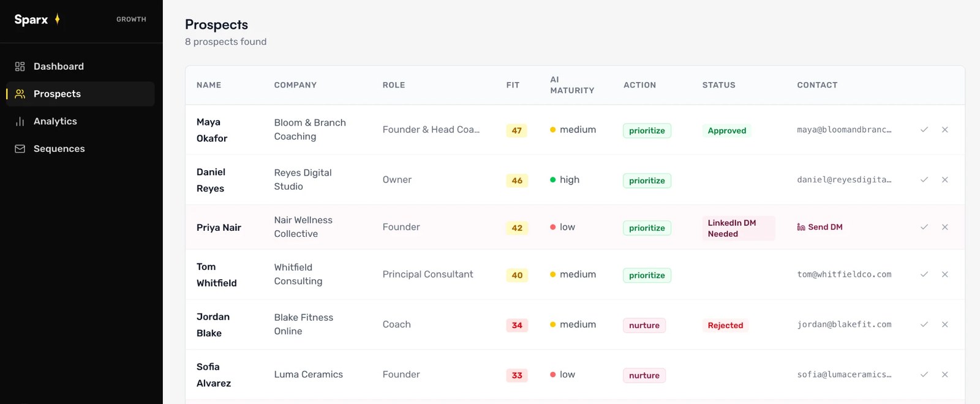Click the Approved status badge for Maya
This screenshot has height=404, width=980.
(727, 130)
